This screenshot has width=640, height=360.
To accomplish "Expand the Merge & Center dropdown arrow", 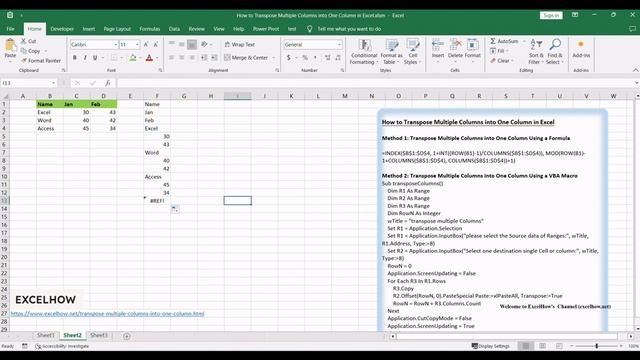I will [273, 58].
